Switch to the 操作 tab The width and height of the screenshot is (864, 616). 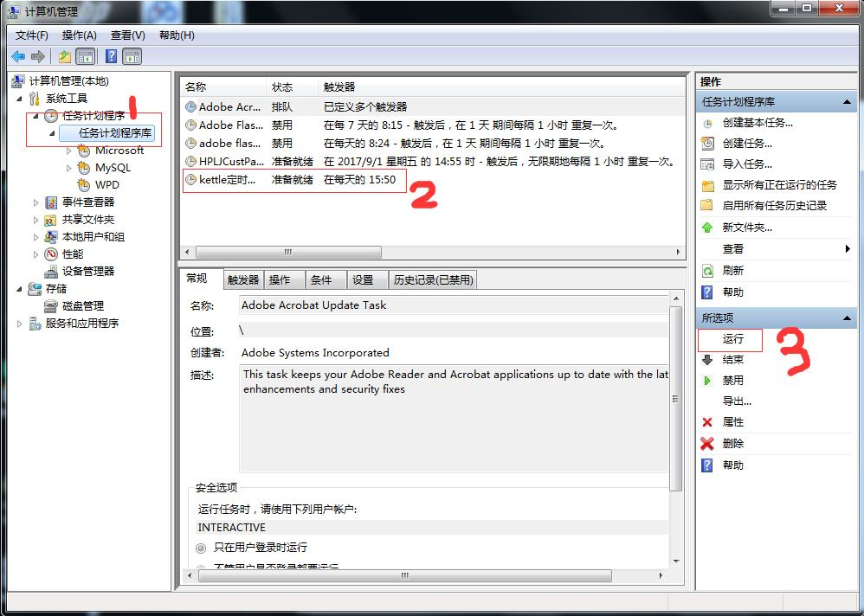(284, 280)
